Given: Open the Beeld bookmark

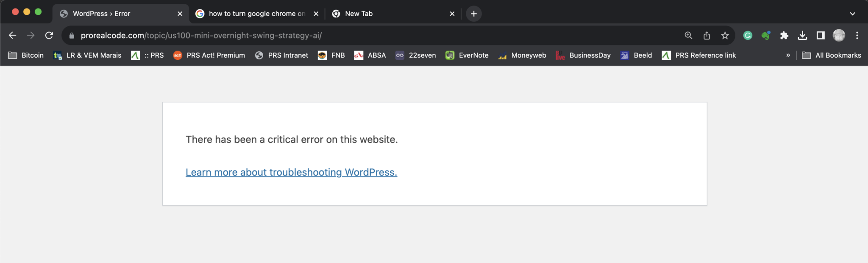Looking at the screenshot, I should pyautogui.click(x=636, y=55).
